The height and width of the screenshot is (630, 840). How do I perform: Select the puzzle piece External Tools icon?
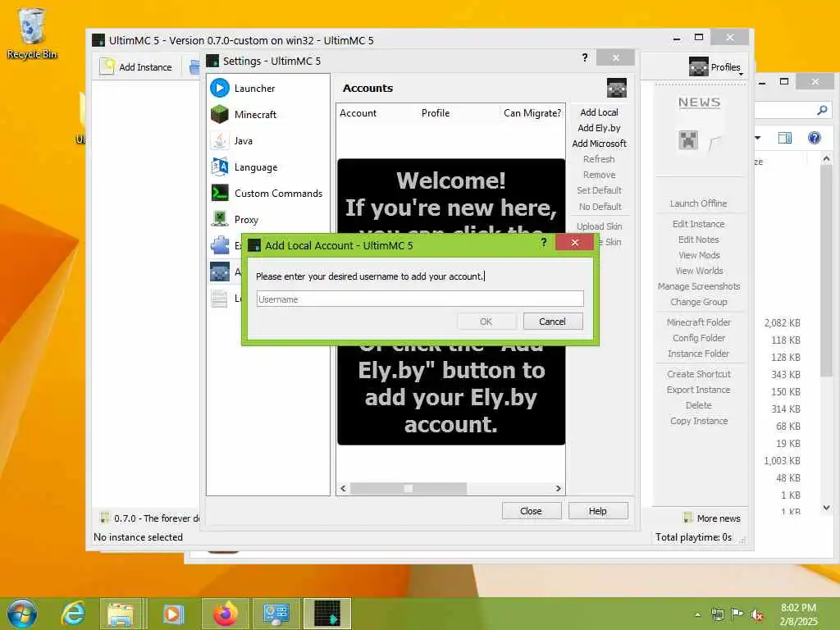click(220, 245)
